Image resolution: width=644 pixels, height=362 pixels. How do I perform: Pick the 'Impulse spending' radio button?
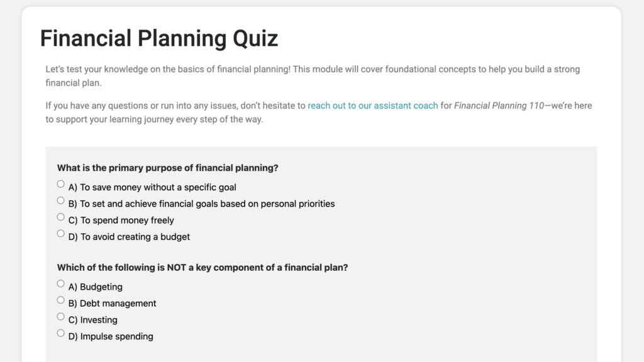(x=61, y=333)
